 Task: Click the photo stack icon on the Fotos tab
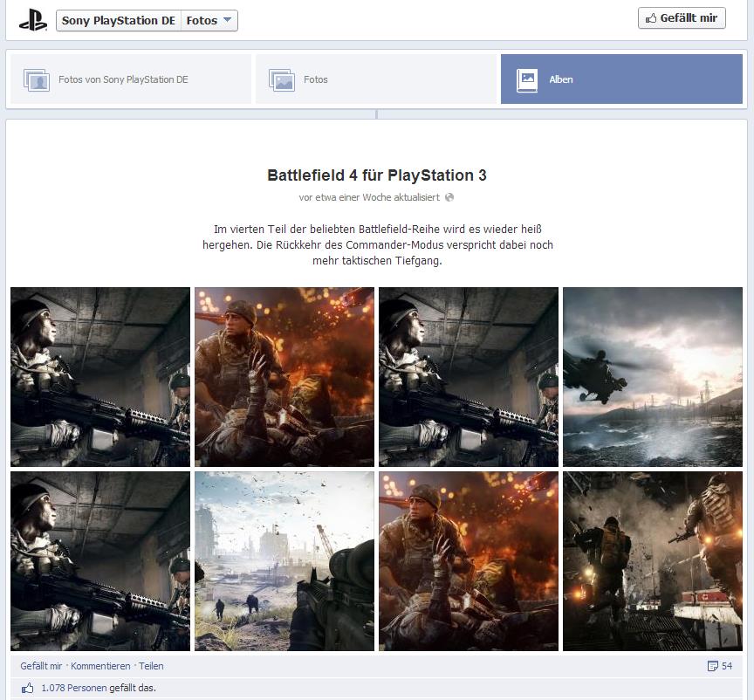point(282,79)
